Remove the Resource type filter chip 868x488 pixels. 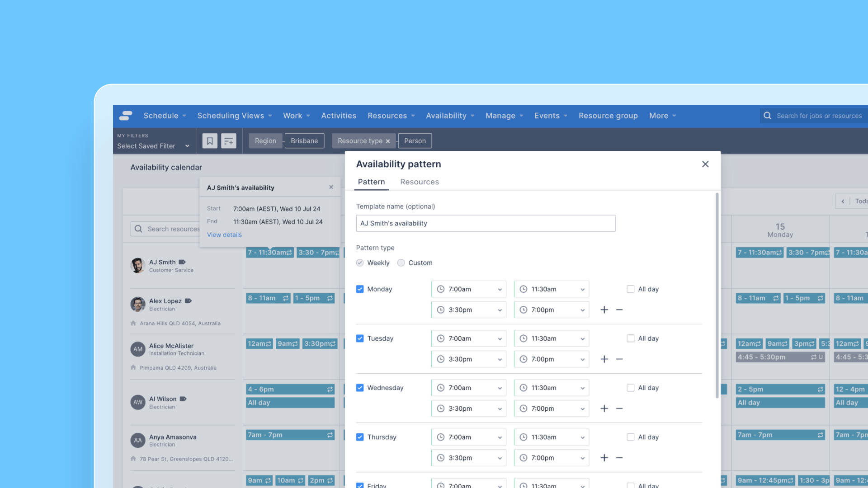click(388, 141)
